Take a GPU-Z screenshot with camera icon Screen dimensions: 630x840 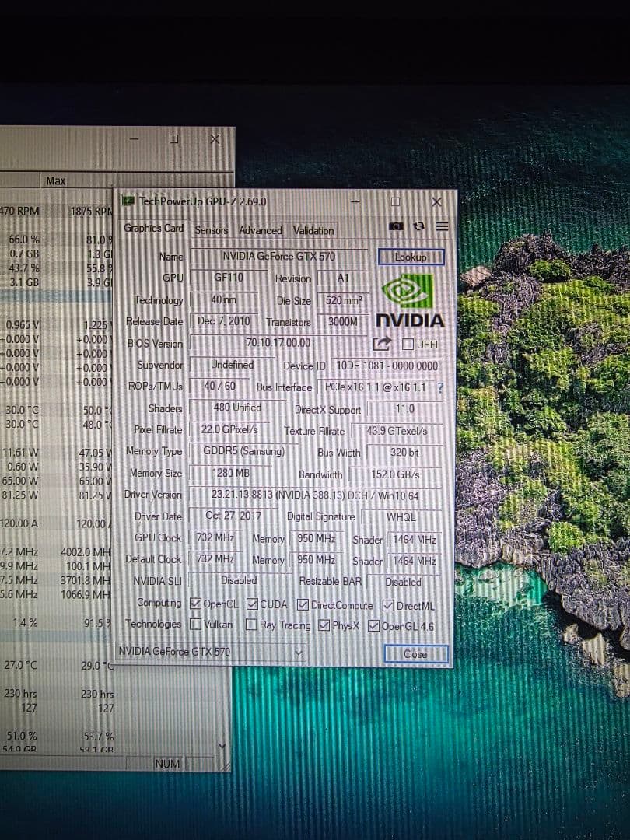pyautogui.click(x=396, y=226)
